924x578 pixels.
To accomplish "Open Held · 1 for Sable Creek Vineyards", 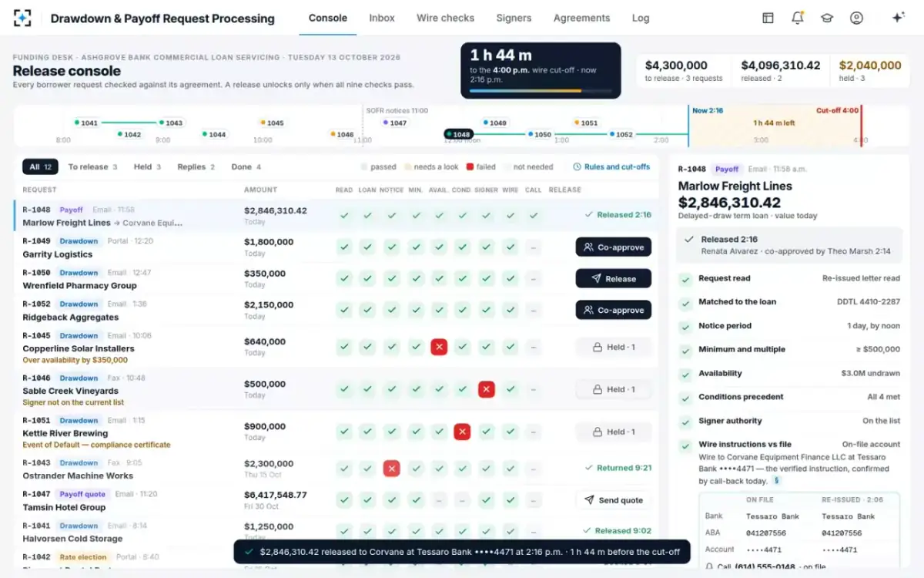I will pos(614,389).
